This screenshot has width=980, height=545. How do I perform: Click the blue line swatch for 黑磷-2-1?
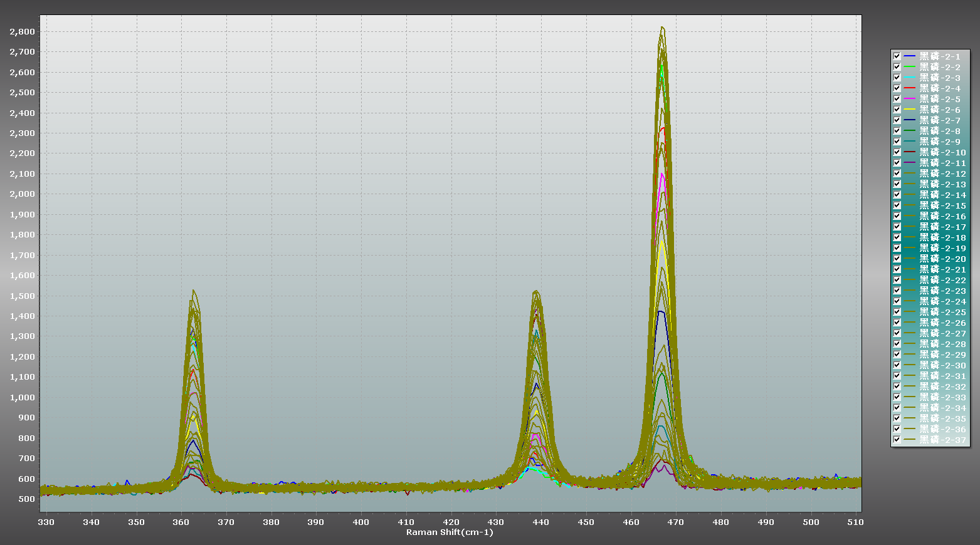pos(909,56)
